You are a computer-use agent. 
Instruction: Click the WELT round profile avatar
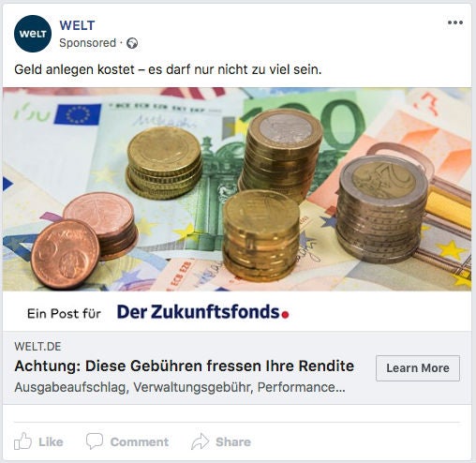pyautogui.click(x=33, y=34)
